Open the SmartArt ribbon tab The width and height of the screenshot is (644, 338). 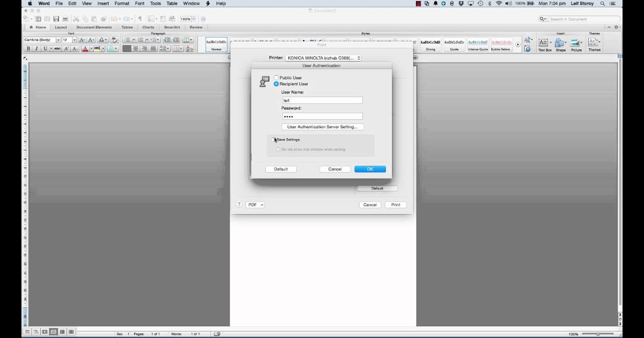point(172,27)
